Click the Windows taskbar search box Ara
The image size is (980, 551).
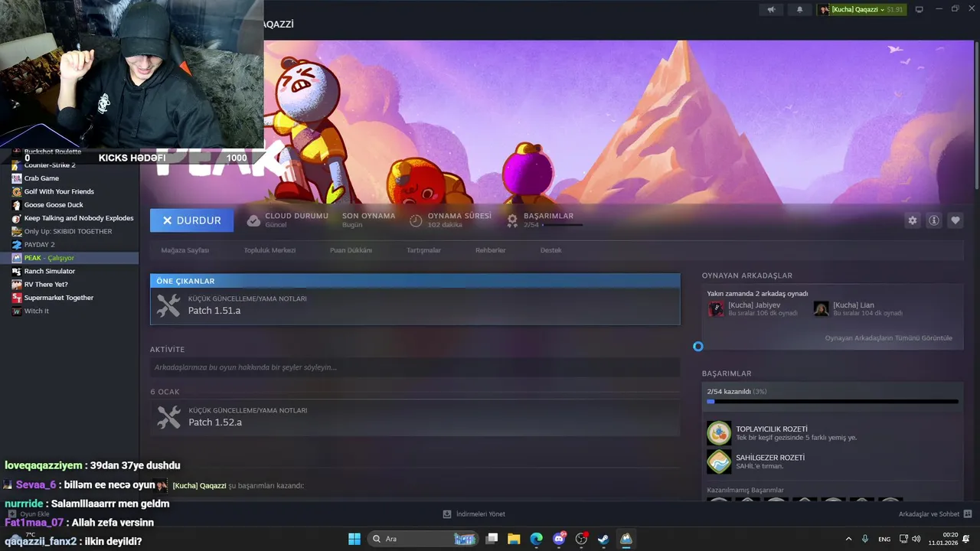point(423,539)
